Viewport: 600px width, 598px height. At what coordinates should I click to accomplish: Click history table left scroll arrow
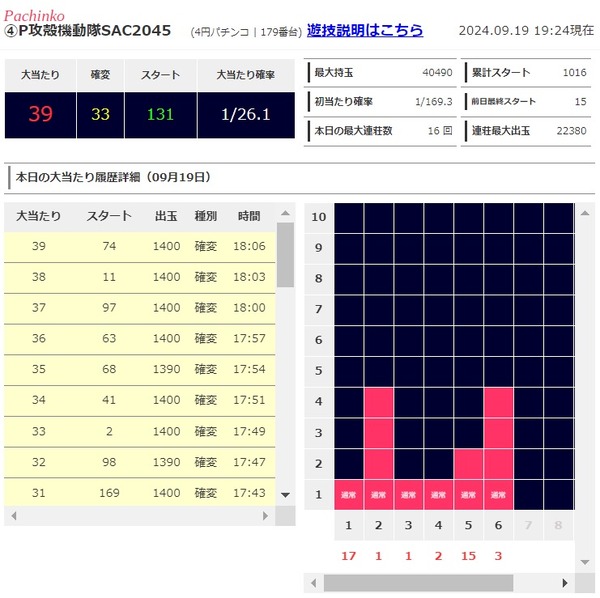(x=14, y=516)
